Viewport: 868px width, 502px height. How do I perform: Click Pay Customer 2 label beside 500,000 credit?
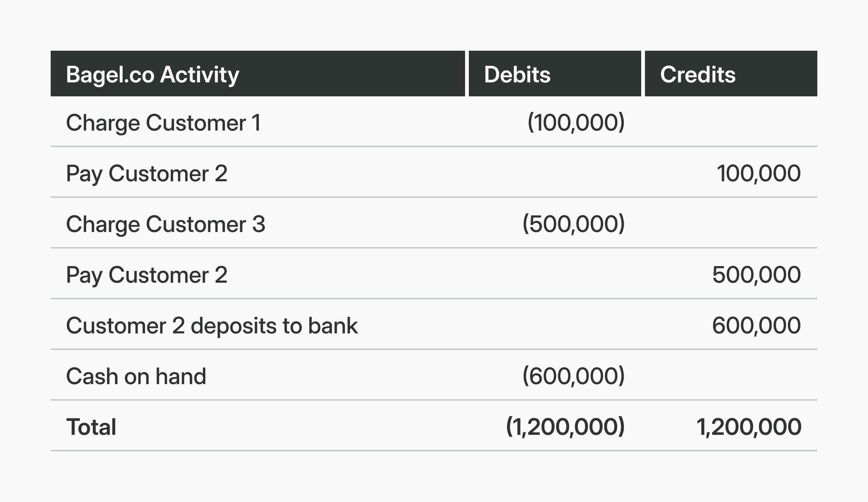tap(146, 274)
